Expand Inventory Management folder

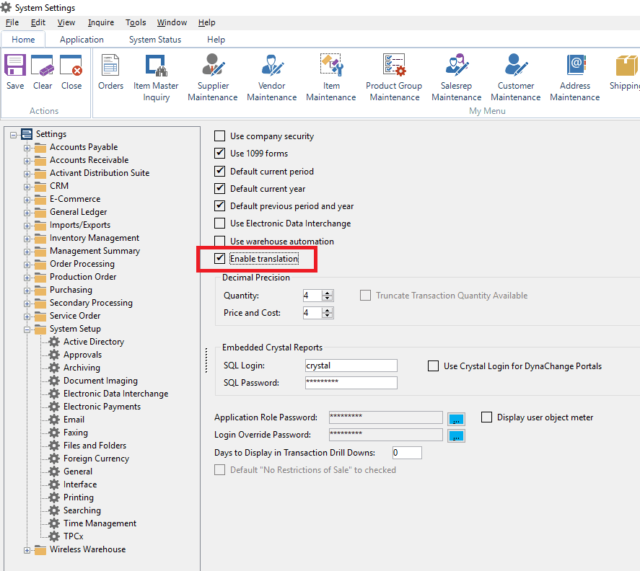tap(27, 239)
